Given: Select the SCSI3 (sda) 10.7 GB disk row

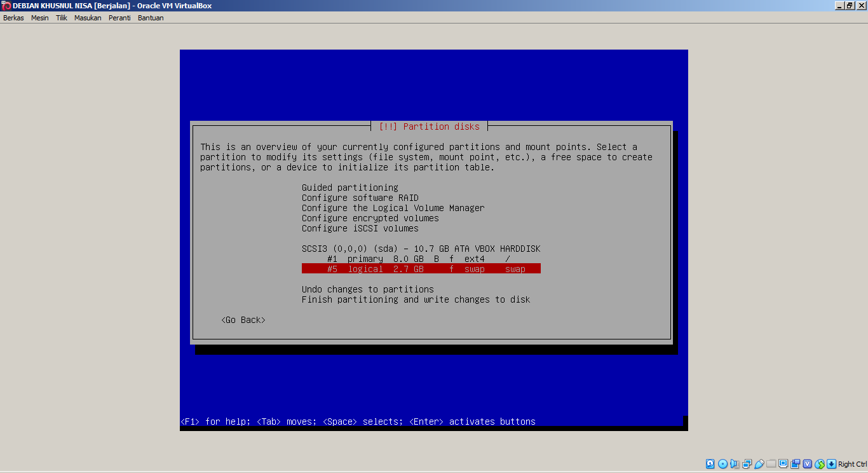Looking at the screenshot, I should point(421,249).
